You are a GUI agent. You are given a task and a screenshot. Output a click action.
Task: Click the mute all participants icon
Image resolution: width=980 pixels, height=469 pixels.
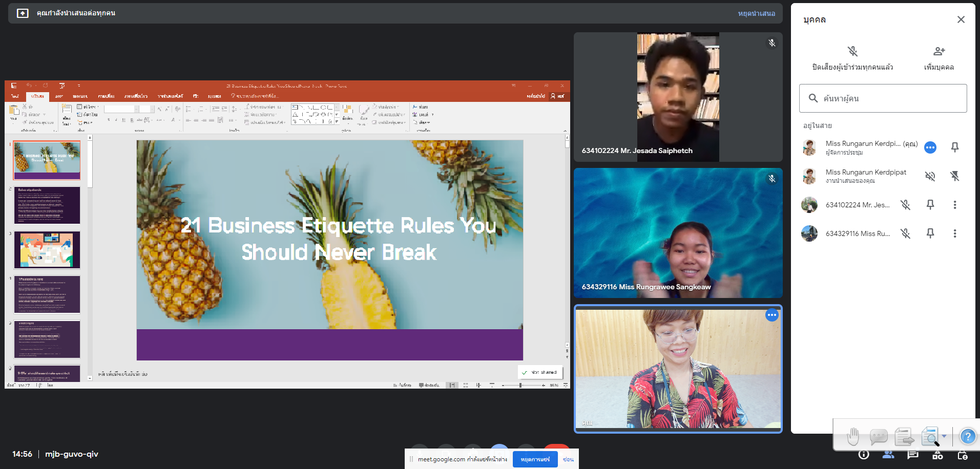tap(852, 51)
